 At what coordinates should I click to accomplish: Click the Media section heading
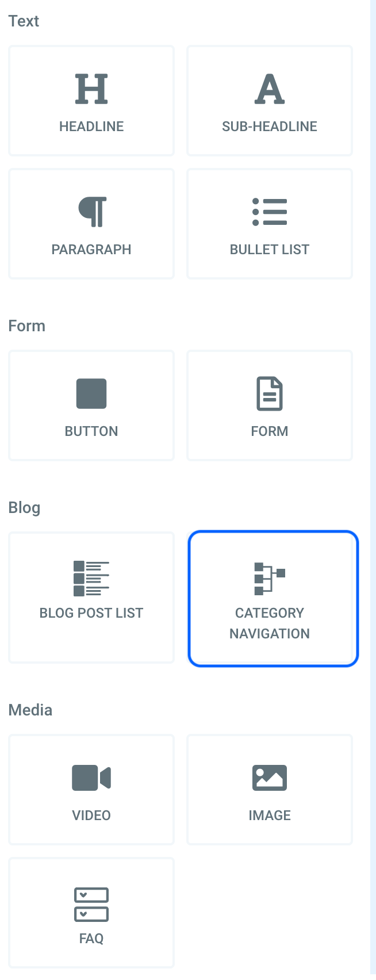(30, 710)
